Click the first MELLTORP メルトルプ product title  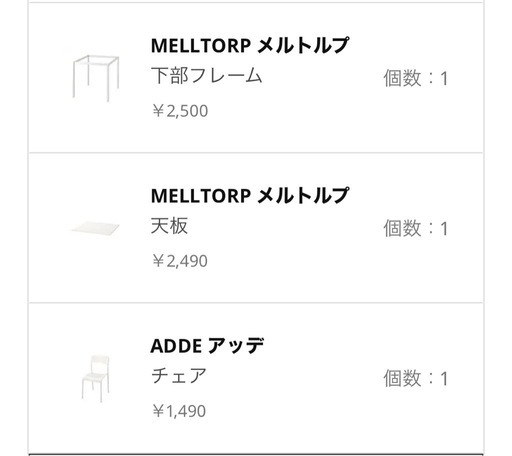(250, 45)
